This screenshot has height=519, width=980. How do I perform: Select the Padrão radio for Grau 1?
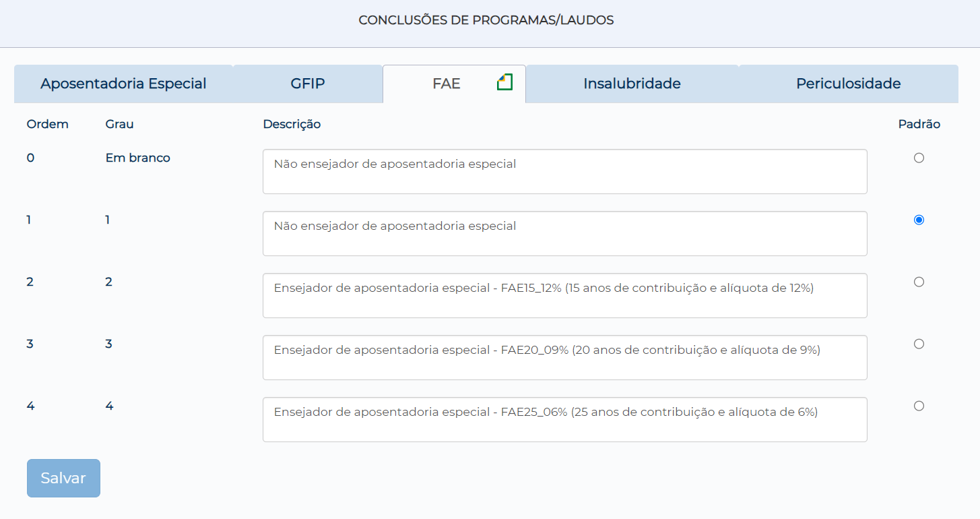tap(919, 220)
